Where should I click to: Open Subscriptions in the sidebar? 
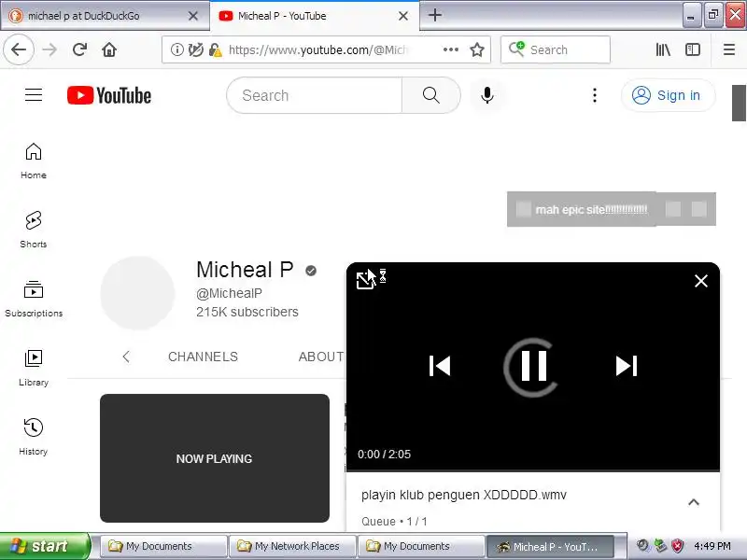click(34, 299)
